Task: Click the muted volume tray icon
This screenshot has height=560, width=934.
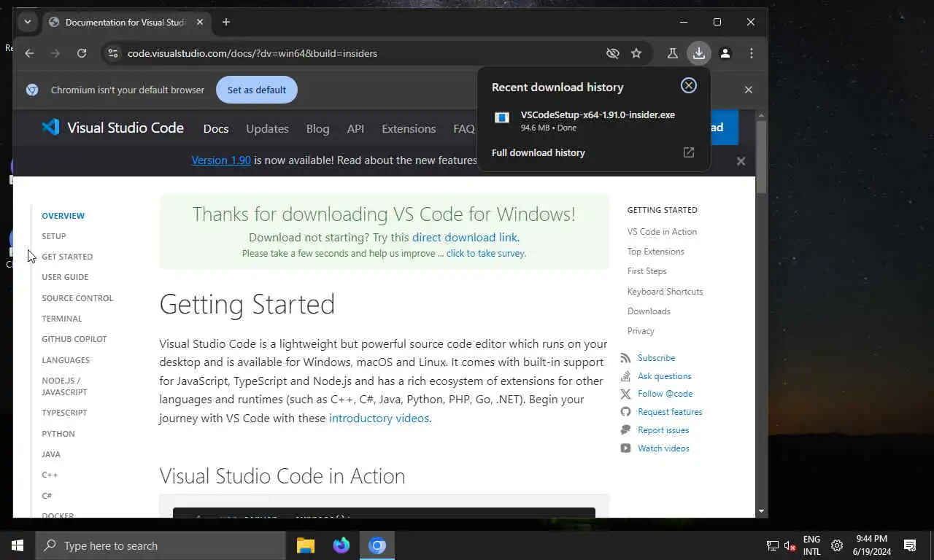Action: [790, 545]
